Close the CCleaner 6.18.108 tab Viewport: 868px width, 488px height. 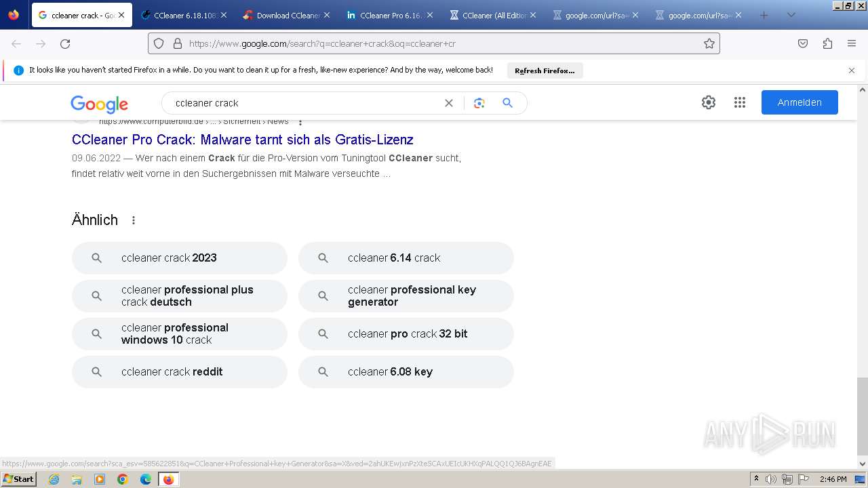point(224,15)
